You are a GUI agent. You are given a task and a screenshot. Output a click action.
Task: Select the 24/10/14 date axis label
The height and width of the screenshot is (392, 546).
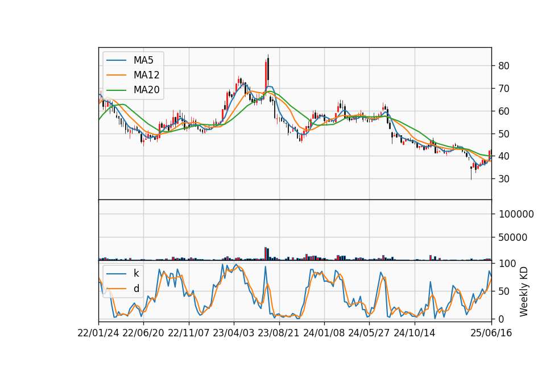(415, 333)
